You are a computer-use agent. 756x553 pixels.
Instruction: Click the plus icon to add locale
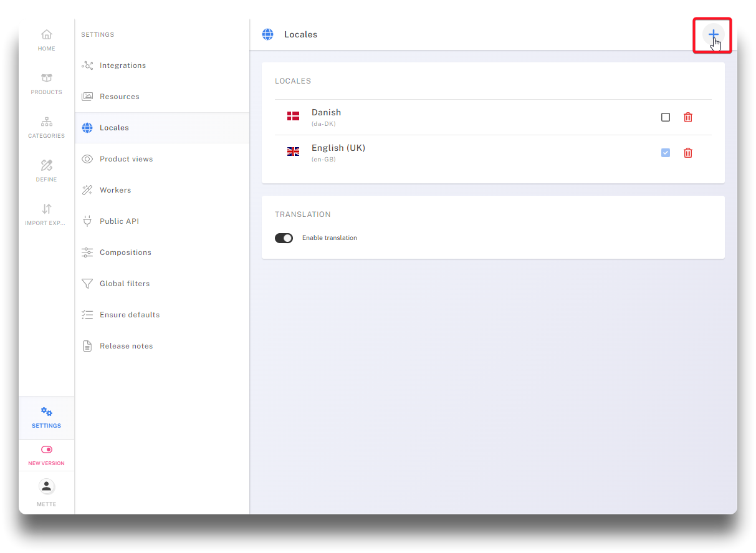pyautogui.click(x=713, y=34)
